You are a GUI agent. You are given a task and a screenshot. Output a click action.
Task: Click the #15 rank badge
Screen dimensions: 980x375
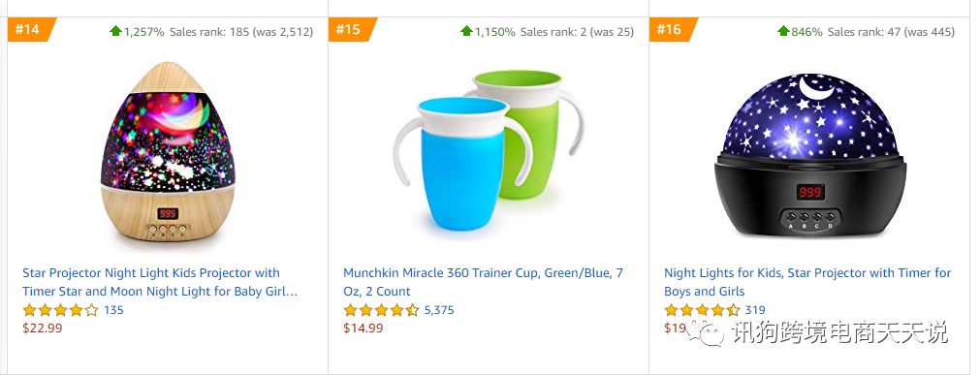(x=352, y=29)
